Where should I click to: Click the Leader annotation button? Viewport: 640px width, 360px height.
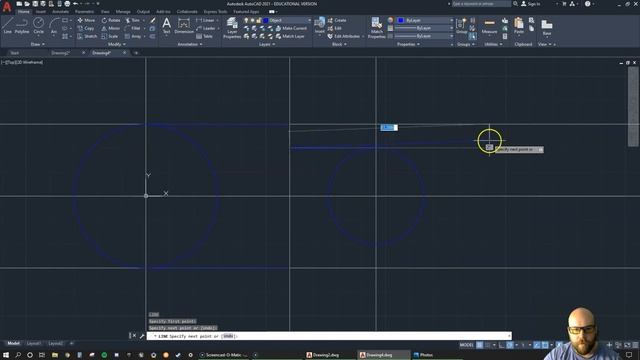coord(206,28)
